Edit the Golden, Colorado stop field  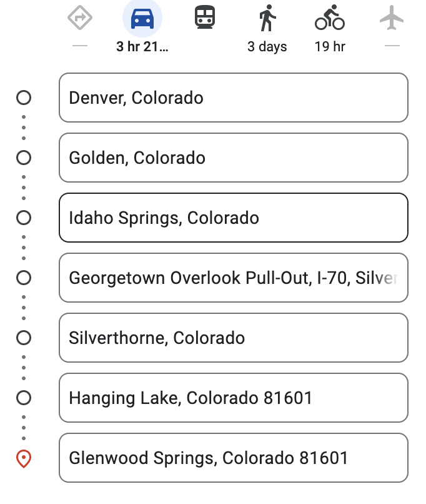pyautogui.click(x=233, y=158)
